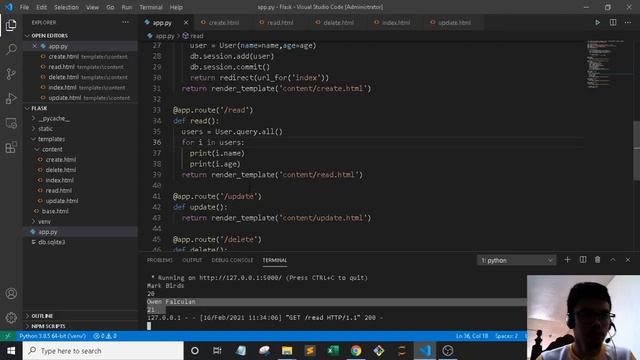Open the Search view in activity bar

point(11,49)
